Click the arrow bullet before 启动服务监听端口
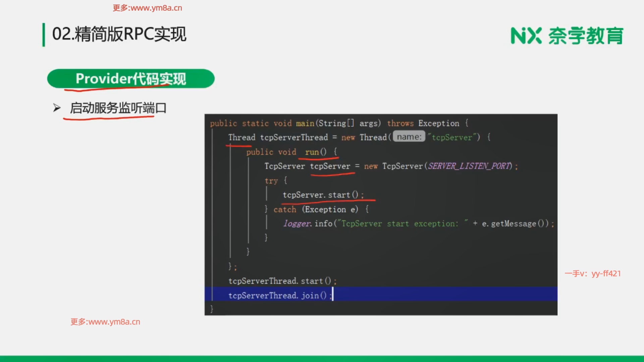Viewport: 644px width, 362px height. (57, 108)
